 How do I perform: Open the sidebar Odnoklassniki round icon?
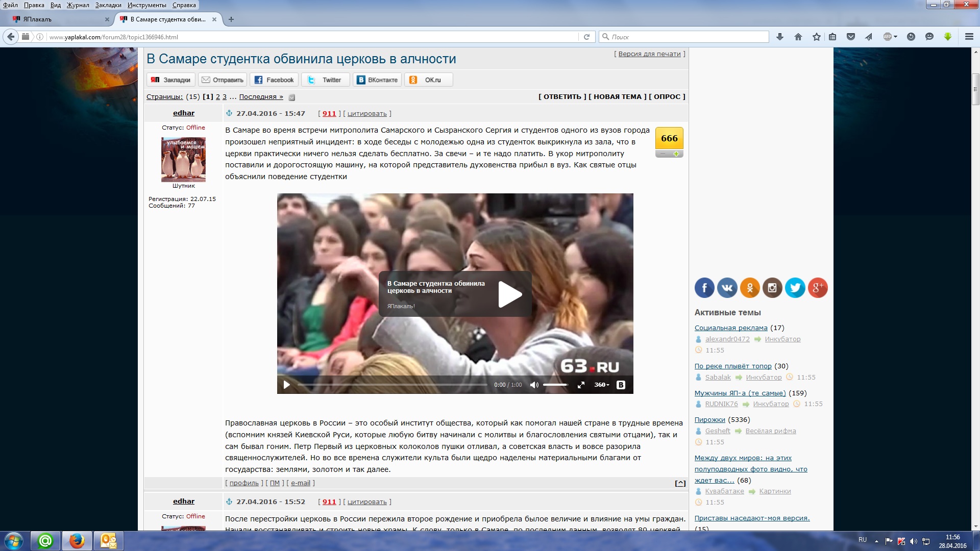tap(750, 288)
